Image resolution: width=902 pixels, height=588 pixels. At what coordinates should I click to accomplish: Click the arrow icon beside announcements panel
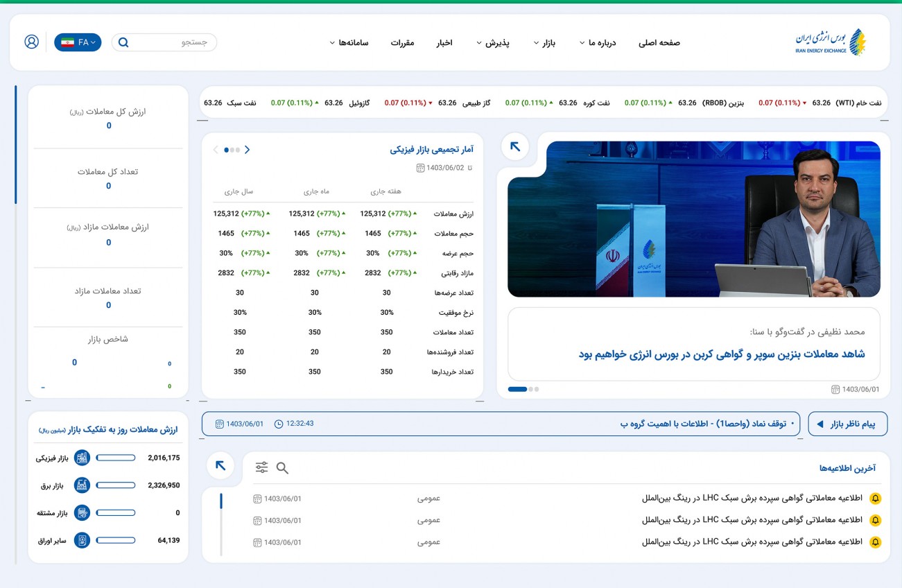pos(220,466)
